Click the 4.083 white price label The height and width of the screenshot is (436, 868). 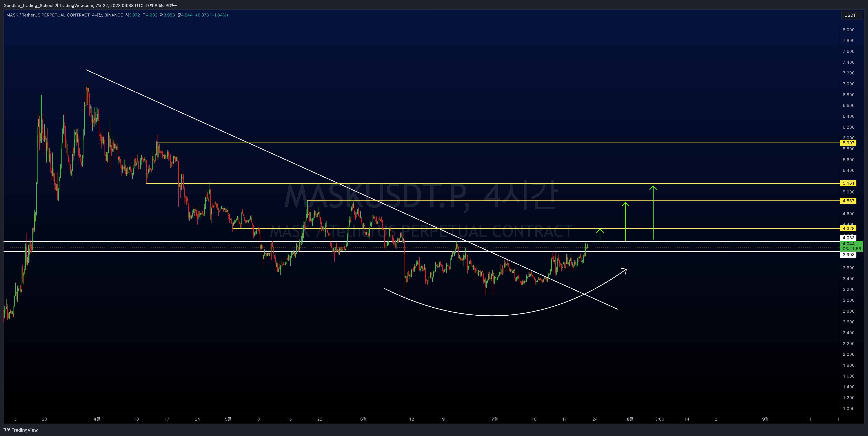pyautogui.click(x=848, y=238)
